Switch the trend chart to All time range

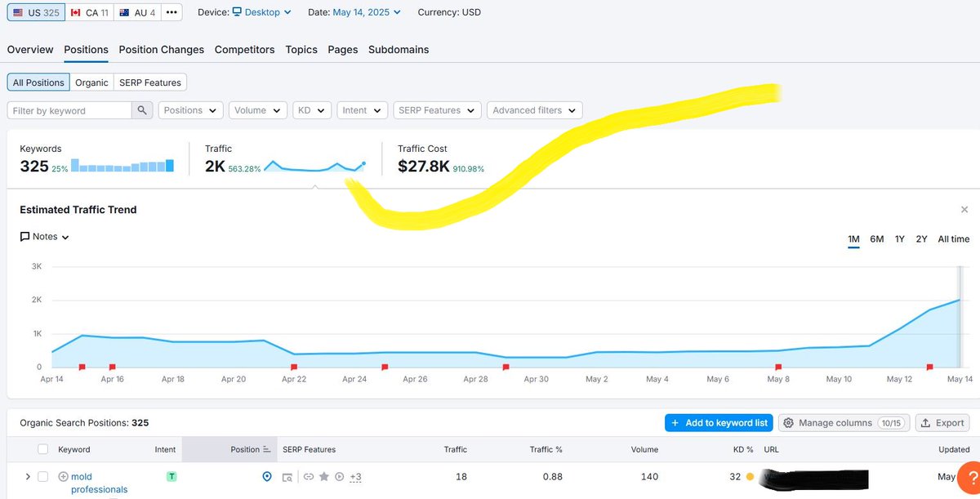pos(954,239)
